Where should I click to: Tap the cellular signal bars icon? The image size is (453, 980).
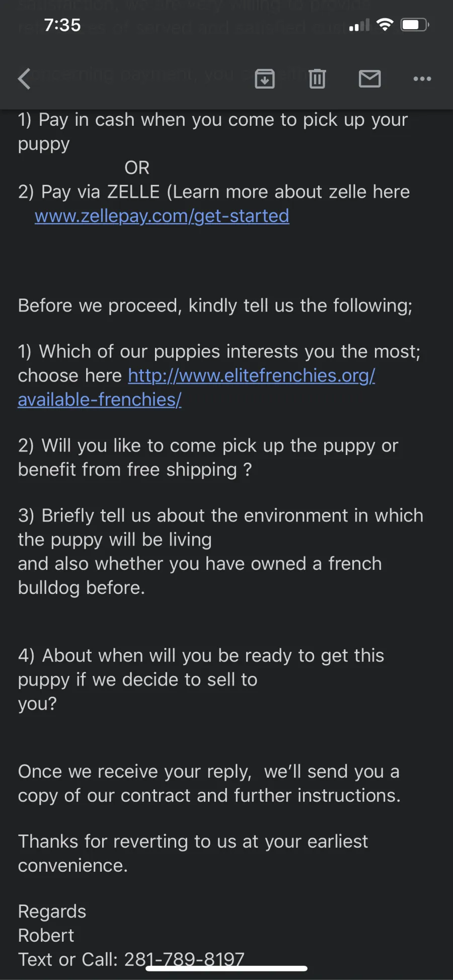(359, 25)
